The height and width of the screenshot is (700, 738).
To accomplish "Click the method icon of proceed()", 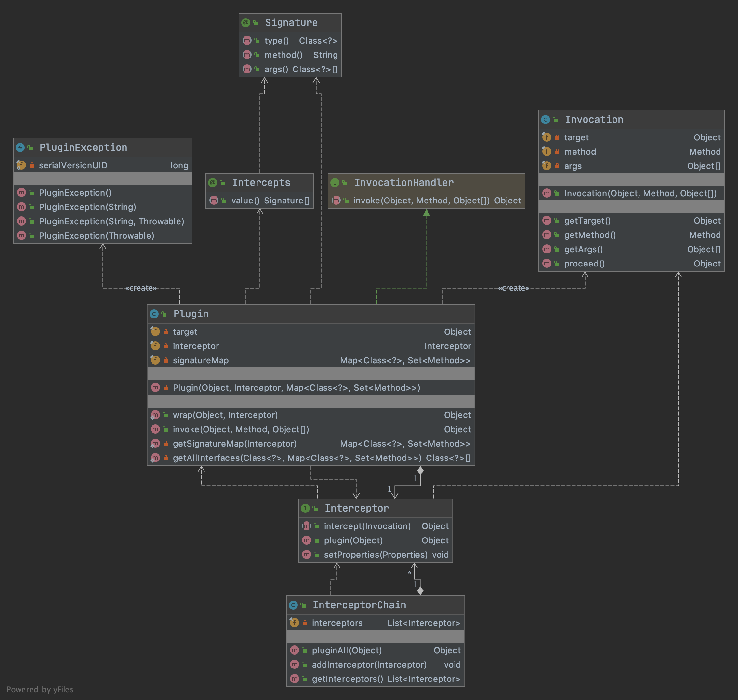I will pyautogui.click(x=547, y=264).
